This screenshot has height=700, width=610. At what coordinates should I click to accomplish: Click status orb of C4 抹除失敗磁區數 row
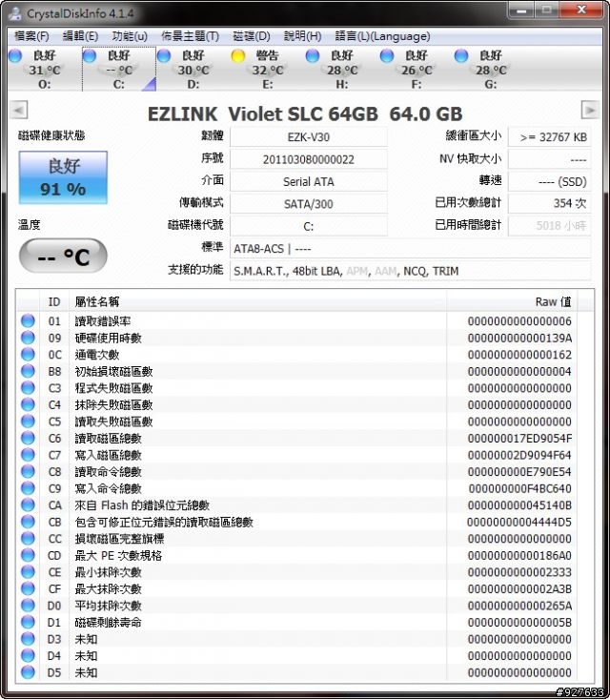click(x=28, y=404)
